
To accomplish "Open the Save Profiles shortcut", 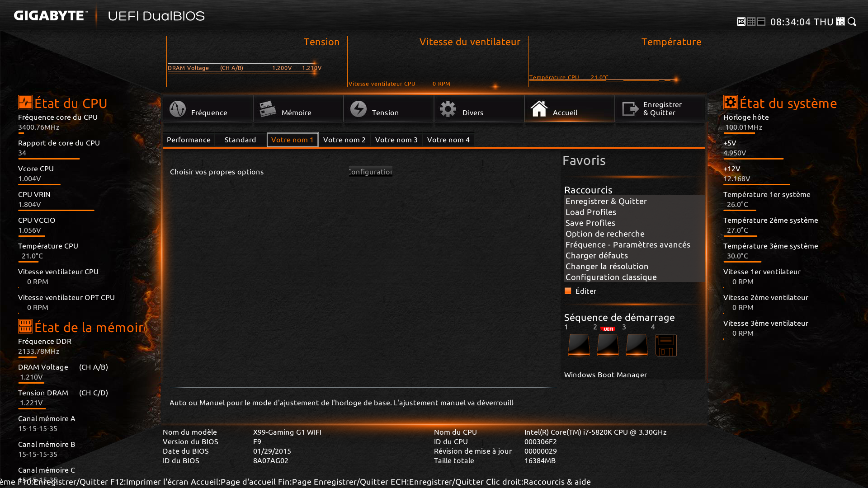I will coord(634,223).
